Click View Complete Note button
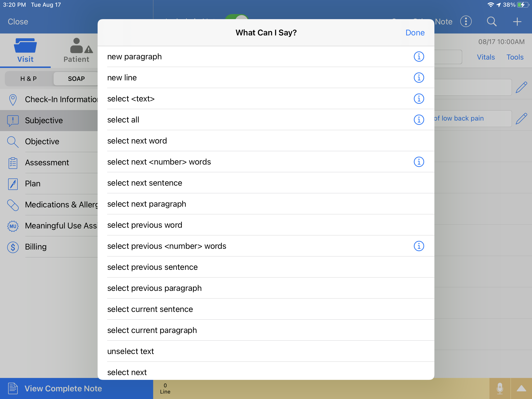Screen dimensions: 532x399 [x=63, y=388]
